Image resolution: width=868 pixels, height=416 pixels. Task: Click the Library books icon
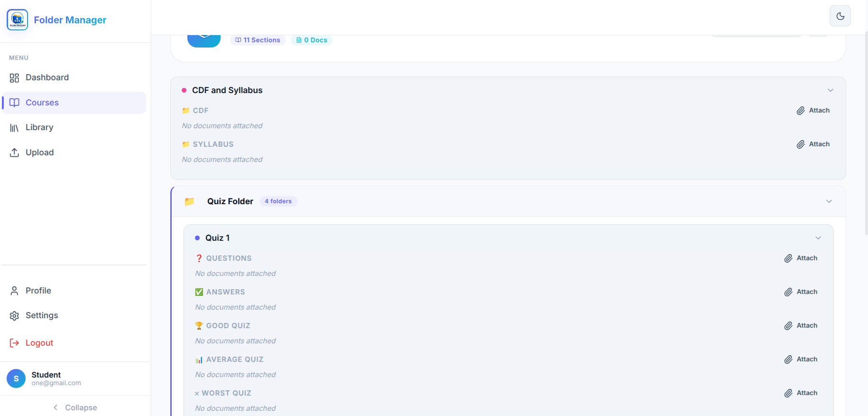point(15,128)
